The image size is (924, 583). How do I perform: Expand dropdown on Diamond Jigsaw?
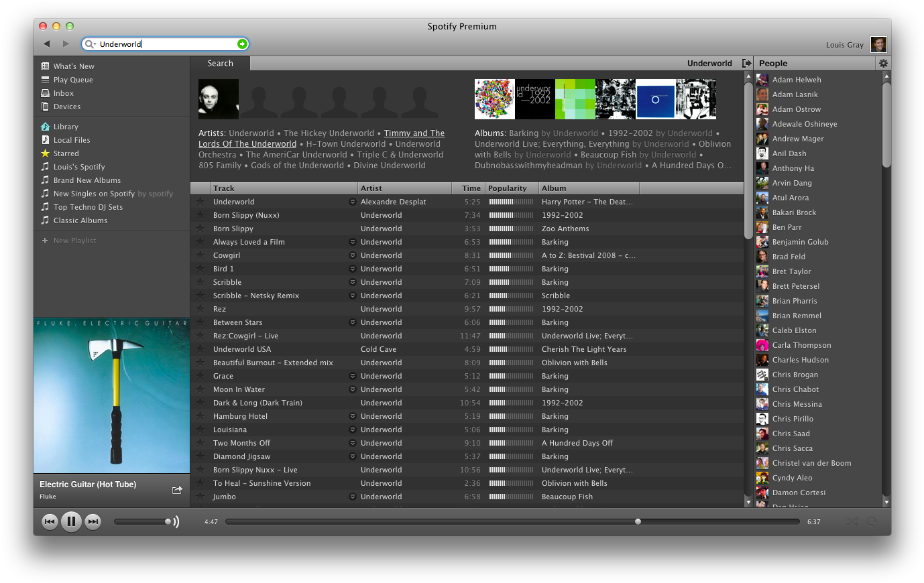pyautogui.click(x=352, y=456)
